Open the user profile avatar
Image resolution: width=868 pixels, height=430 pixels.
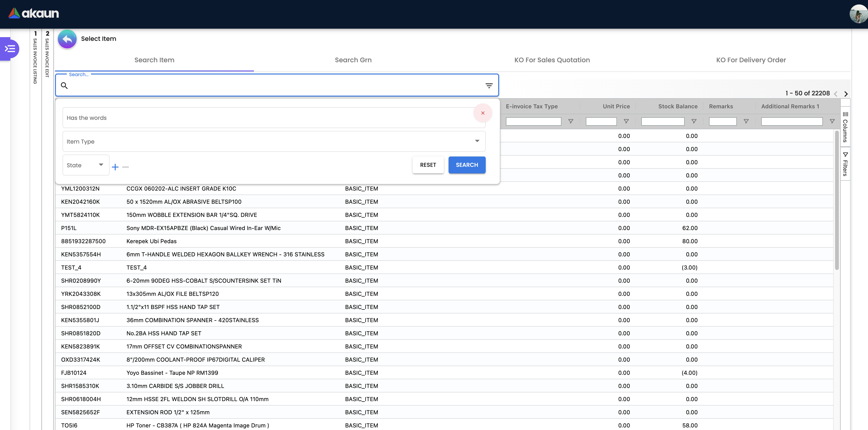pyautogui.click(x=859, y=14)
